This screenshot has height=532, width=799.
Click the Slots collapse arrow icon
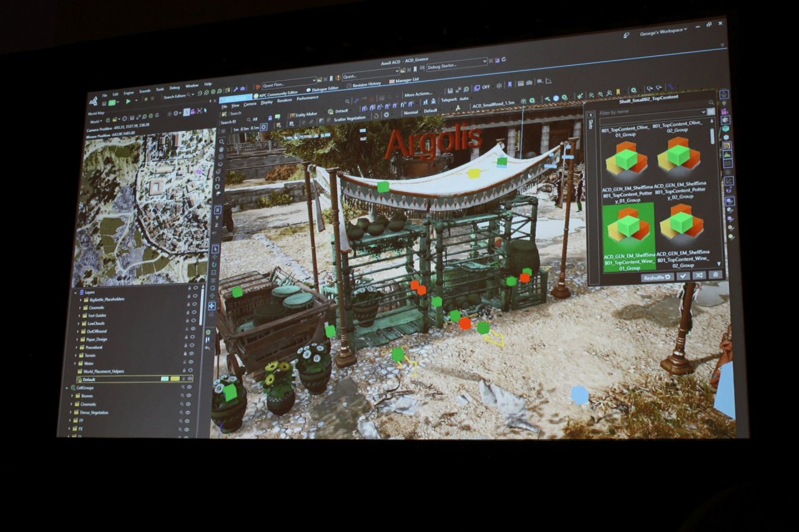pos(591,115)
